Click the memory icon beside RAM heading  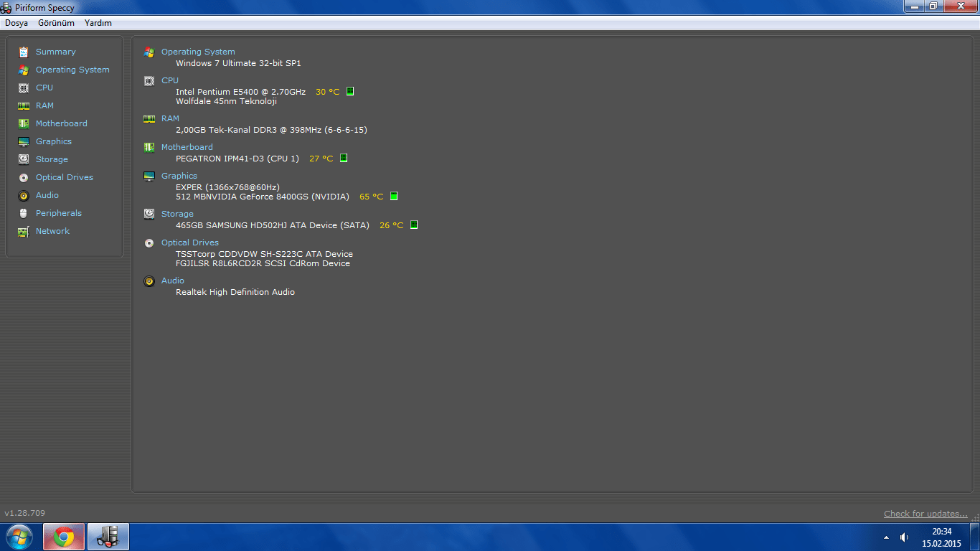(149, 118)
